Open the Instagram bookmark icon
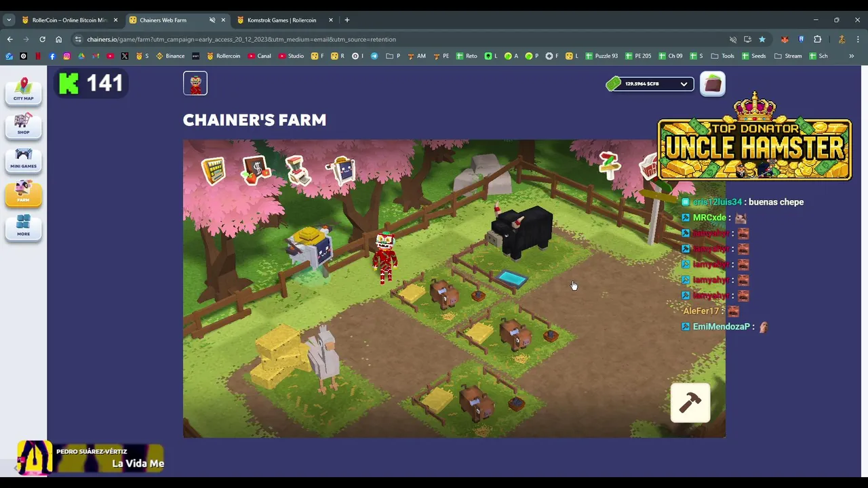The image size is (868, 488). tap(66, 56)
